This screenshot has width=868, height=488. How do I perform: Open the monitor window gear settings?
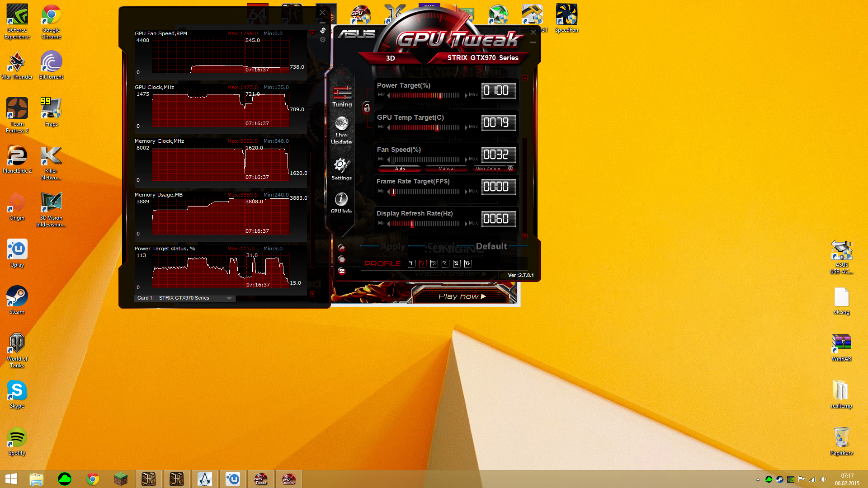tap(322, 40)
